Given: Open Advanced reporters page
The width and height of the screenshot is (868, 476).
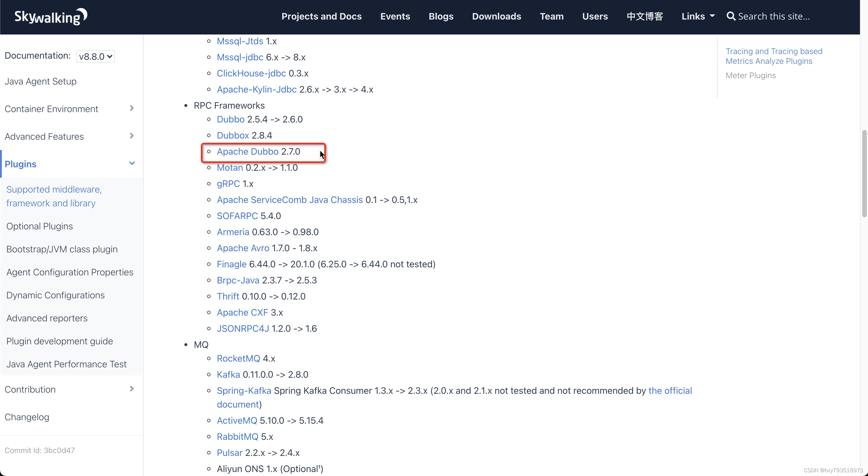Looking at the screenshot, I should point(47,318).
